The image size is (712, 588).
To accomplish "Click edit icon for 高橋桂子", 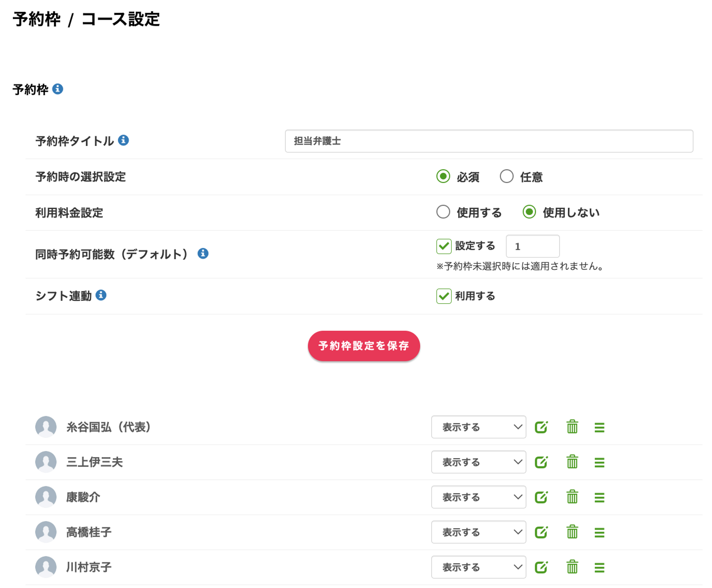I will click(x=541, y=532).
